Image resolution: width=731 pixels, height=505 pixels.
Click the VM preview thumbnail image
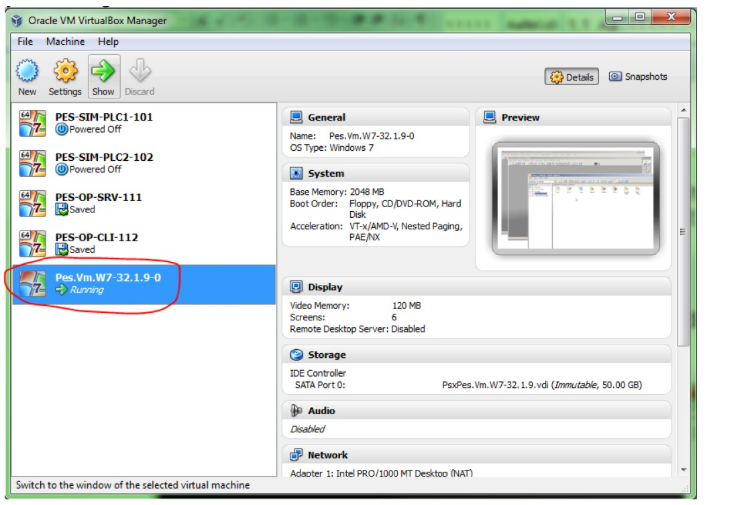click(x=576, y=199)
